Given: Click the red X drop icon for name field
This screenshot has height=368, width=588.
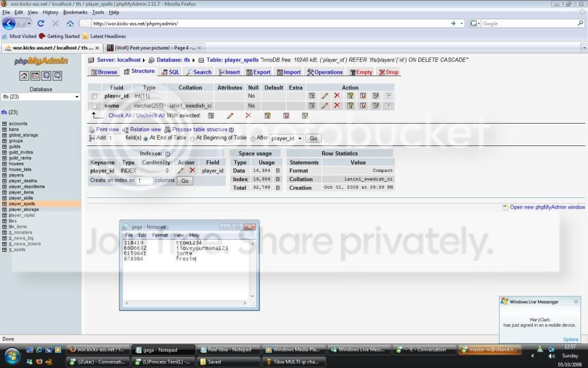Looking at the screenshot, I should [336, 106].
